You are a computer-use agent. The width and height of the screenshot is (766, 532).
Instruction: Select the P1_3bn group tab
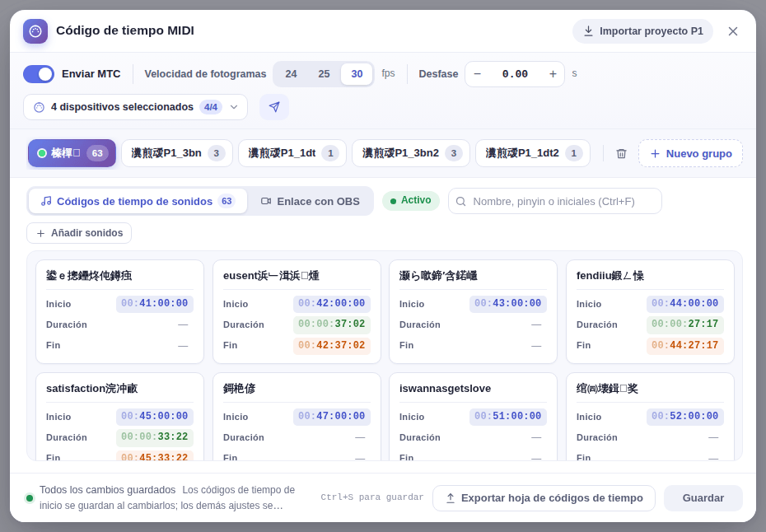point(177,153)
